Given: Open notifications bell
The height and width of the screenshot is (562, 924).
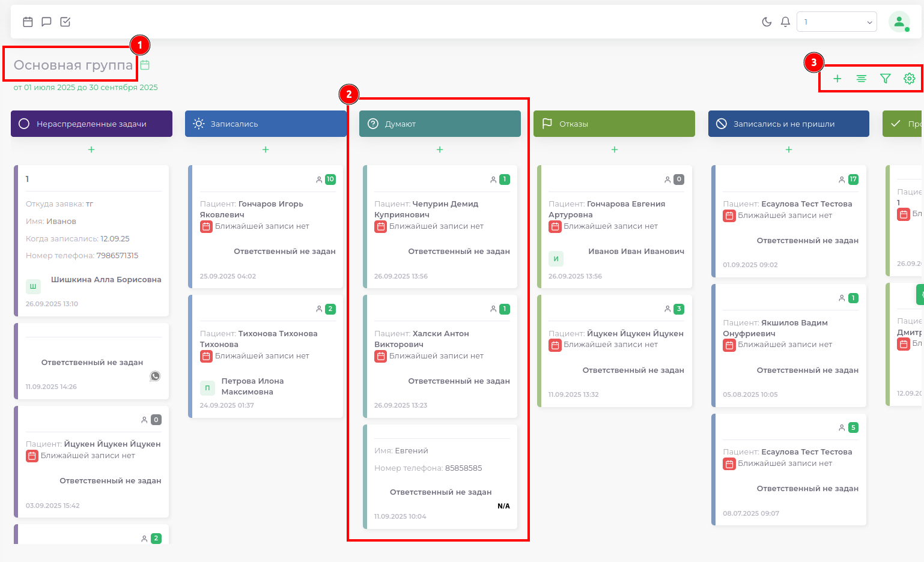Looking at the screenshot, I should tap(785, 22).
